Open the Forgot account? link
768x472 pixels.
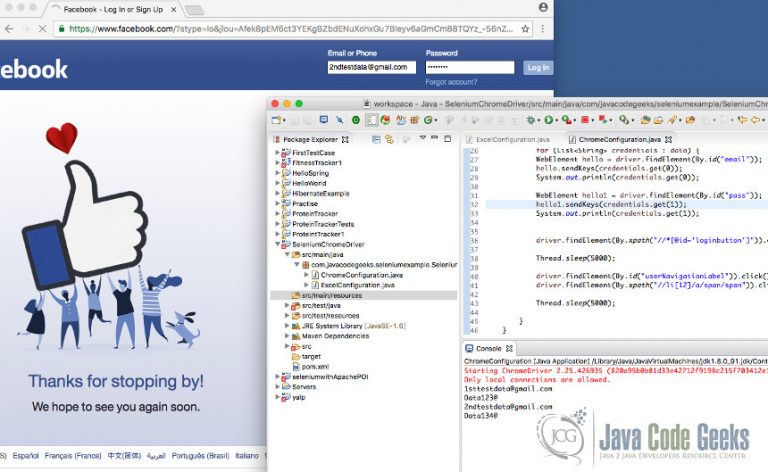tap(451, 82)
